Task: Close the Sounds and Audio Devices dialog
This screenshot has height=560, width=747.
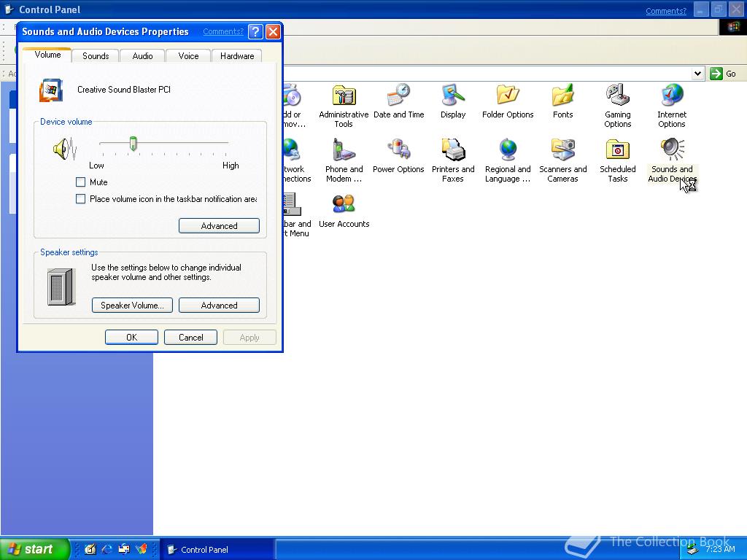Action: (273, 32)
